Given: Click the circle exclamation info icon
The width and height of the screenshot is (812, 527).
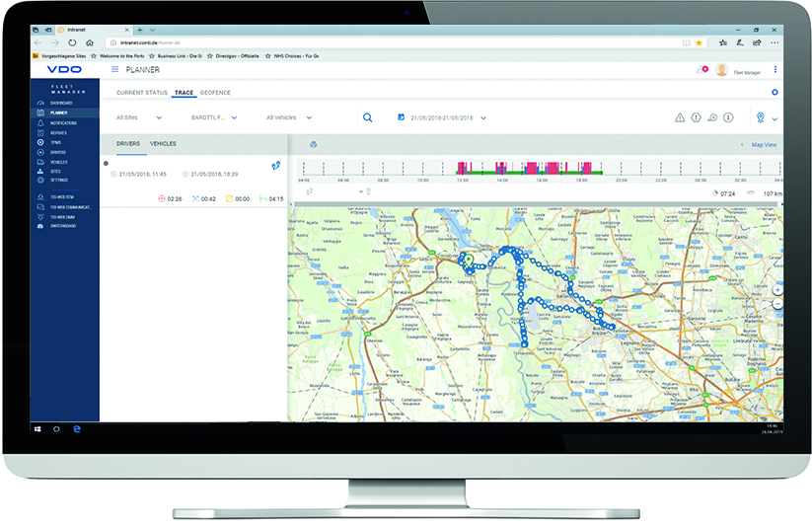Looking at the screenshot, I should [x=728, y=117].
